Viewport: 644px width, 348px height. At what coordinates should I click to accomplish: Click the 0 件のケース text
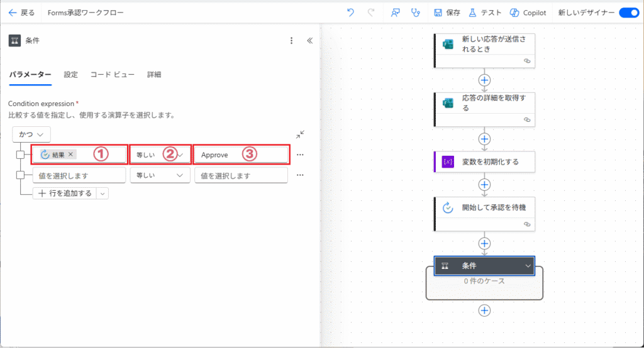(x=484, y=281)
